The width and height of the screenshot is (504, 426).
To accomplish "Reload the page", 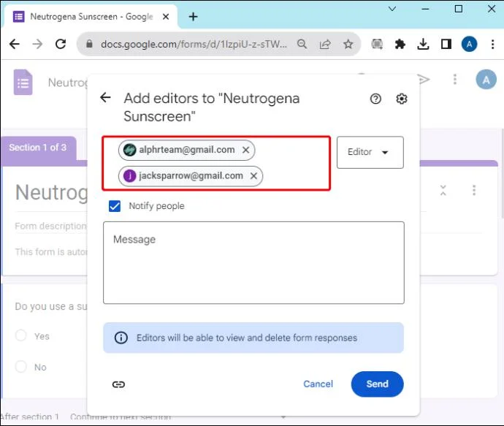I will coord(61,44).
